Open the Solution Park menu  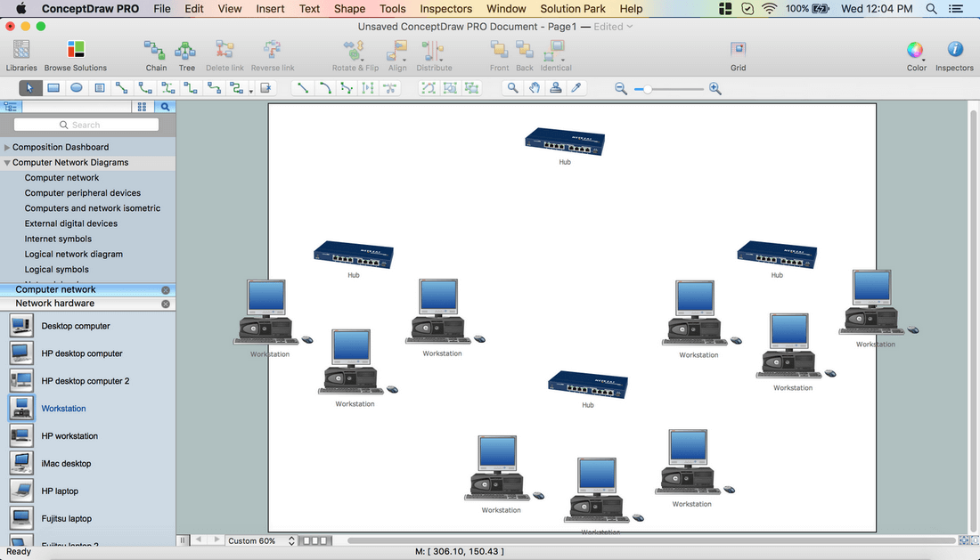tap(573, 9)
